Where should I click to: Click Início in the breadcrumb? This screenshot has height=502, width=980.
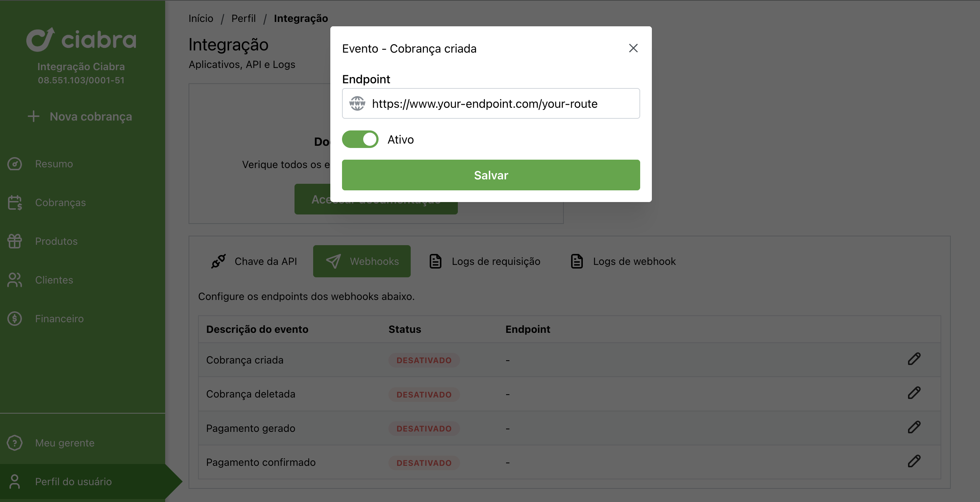point(201,18)
